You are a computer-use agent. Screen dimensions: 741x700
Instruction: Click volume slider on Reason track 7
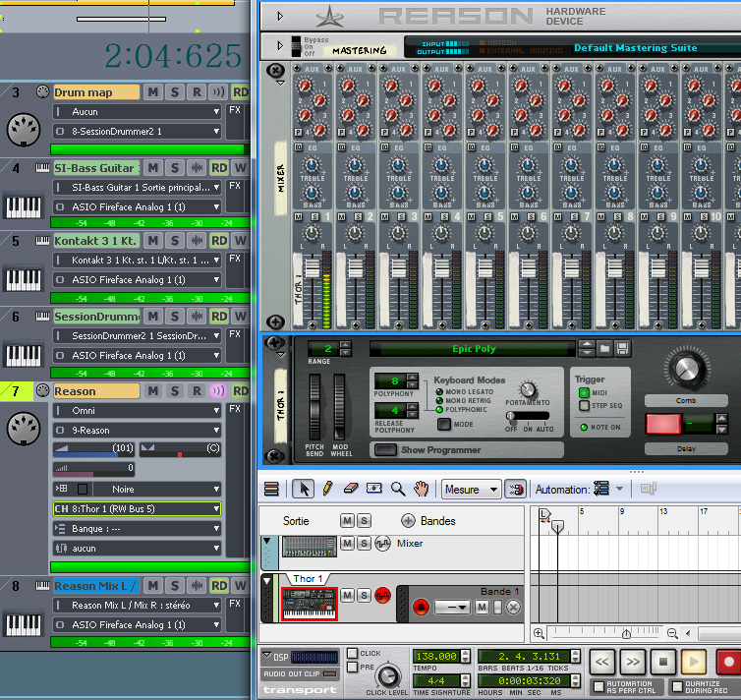(x=93, y=448)
